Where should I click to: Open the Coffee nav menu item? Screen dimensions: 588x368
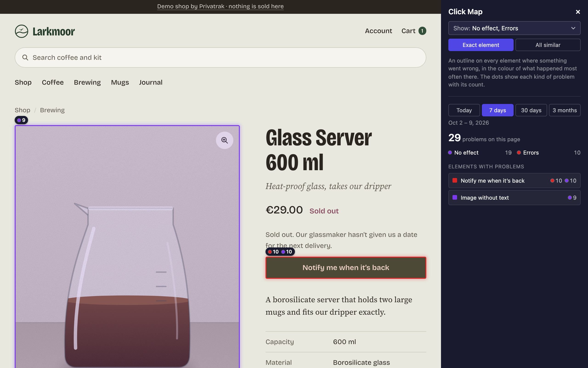(53, 82)
